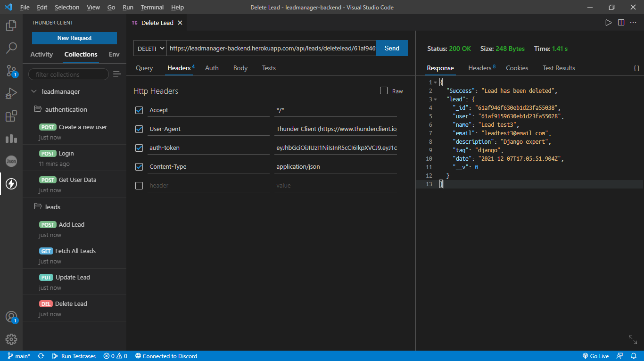Uncheck the Accept header checkbox
The height and width of the screenshot is (361, 644).
139,110
